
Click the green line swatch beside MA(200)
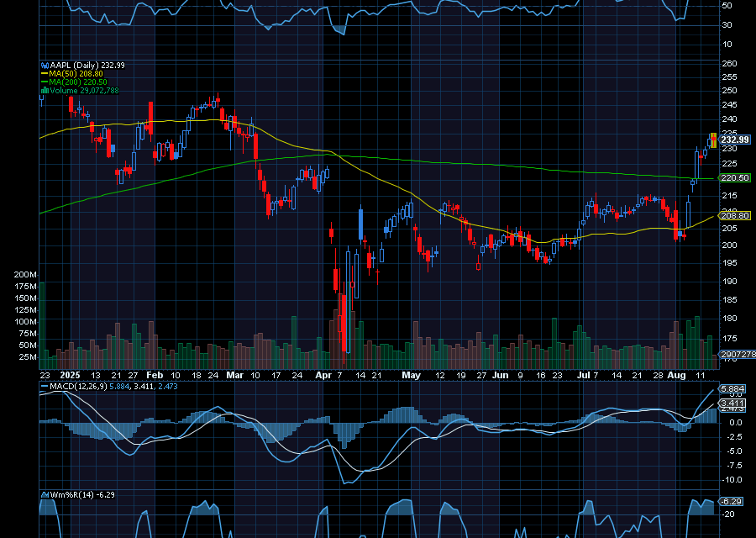(x=45, y=82)
